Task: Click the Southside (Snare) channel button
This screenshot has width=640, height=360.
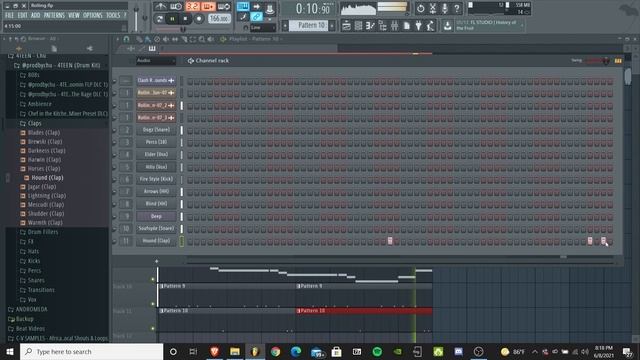Action: [156, 228]
